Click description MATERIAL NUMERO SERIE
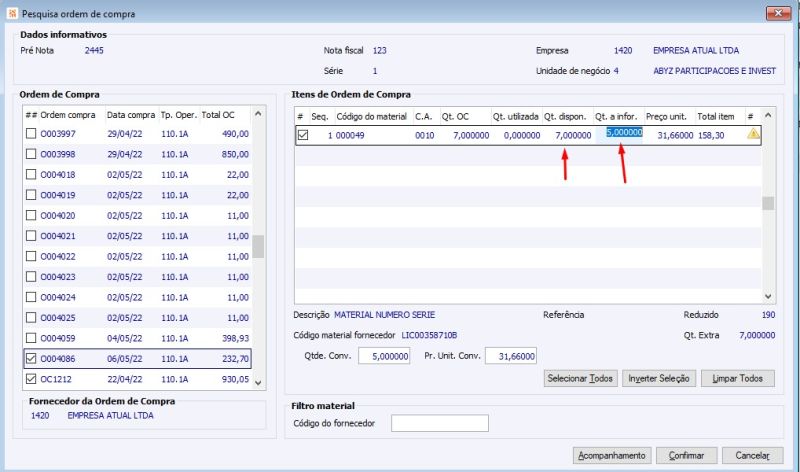This screenshot has width=800, height=472. 385,315
